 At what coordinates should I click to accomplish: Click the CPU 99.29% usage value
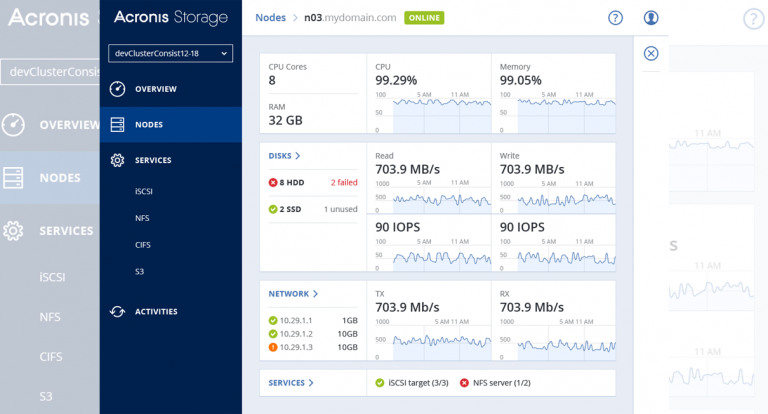point(396,80)
